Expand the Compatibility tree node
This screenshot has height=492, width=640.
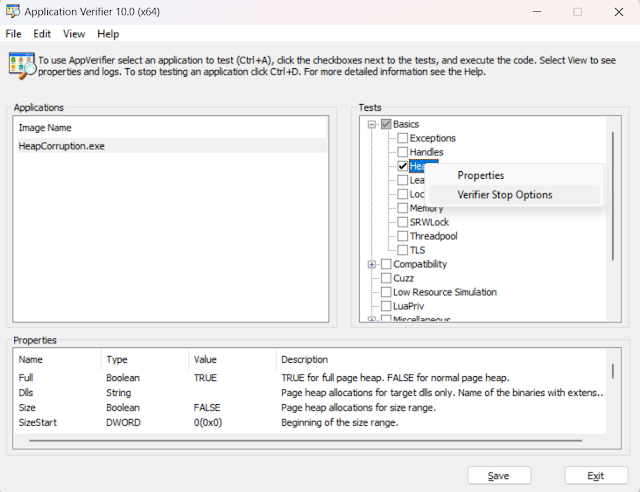371,264
